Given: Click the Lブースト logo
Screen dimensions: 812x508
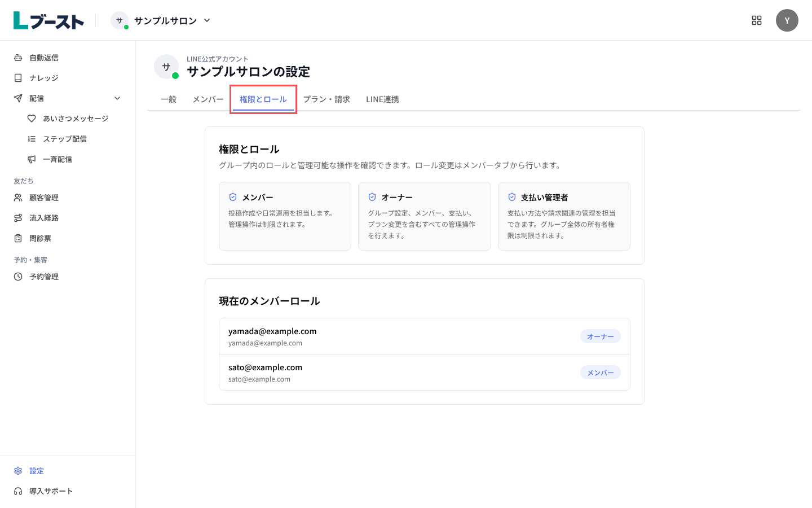Looking at the screenshot, I should [x=48, y=20].
